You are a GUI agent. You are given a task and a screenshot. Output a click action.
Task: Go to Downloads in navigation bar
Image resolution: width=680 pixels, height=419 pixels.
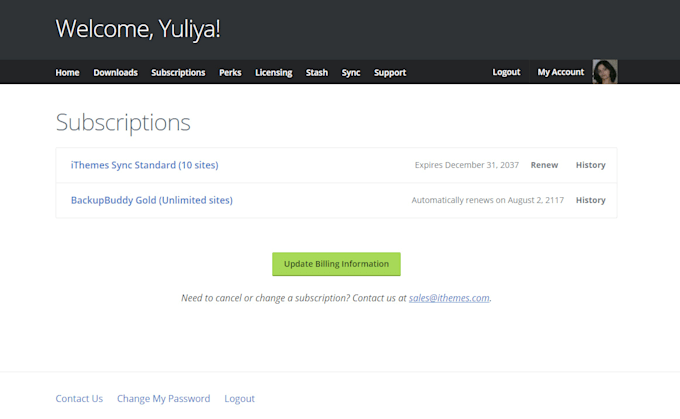click(x=115, y=72)
